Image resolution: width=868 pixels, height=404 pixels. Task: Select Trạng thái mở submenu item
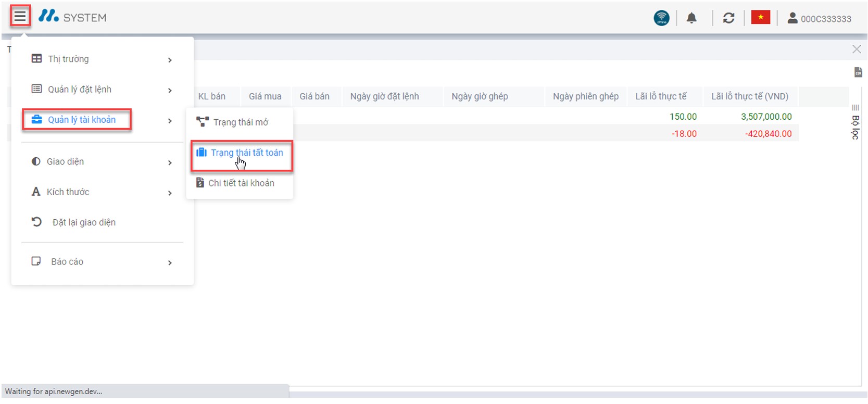pos(240,122)
